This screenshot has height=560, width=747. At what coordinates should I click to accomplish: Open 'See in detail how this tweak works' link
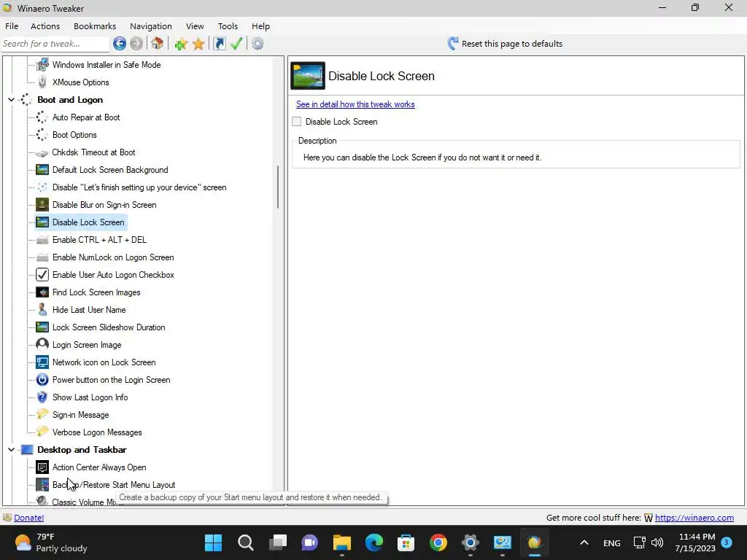pyautogui.click(x=355, y=104)
